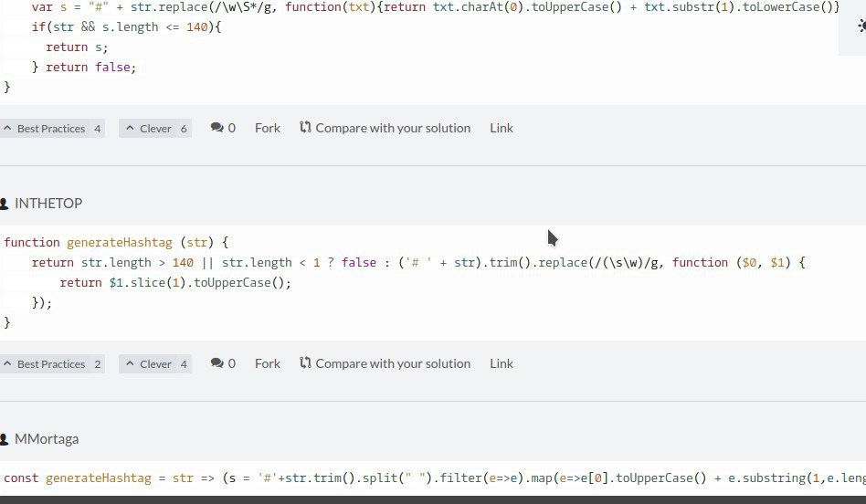Fork INTHETOP's solution
Image resolution: width=866 pixels, height=504 pixels.
click(x=268, y=363)
